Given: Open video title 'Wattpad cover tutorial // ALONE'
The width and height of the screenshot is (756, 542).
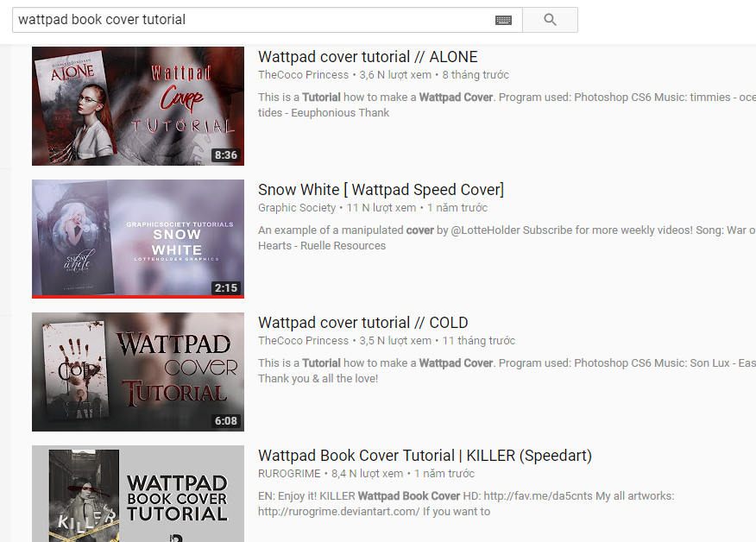Looking at the screenshot, I should tap(368, 57).
